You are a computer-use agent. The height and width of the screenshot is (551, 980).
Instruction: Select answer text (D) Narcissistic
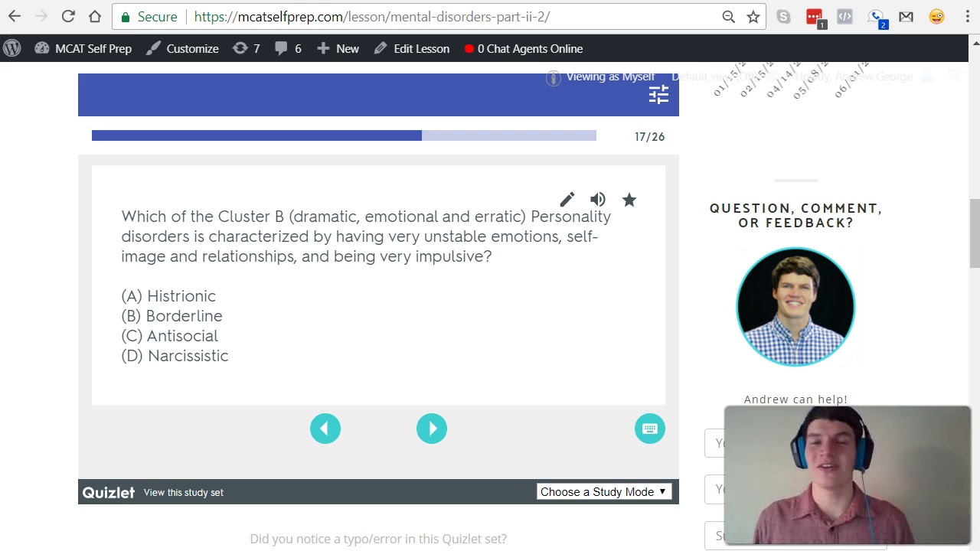tap(175, 356)
